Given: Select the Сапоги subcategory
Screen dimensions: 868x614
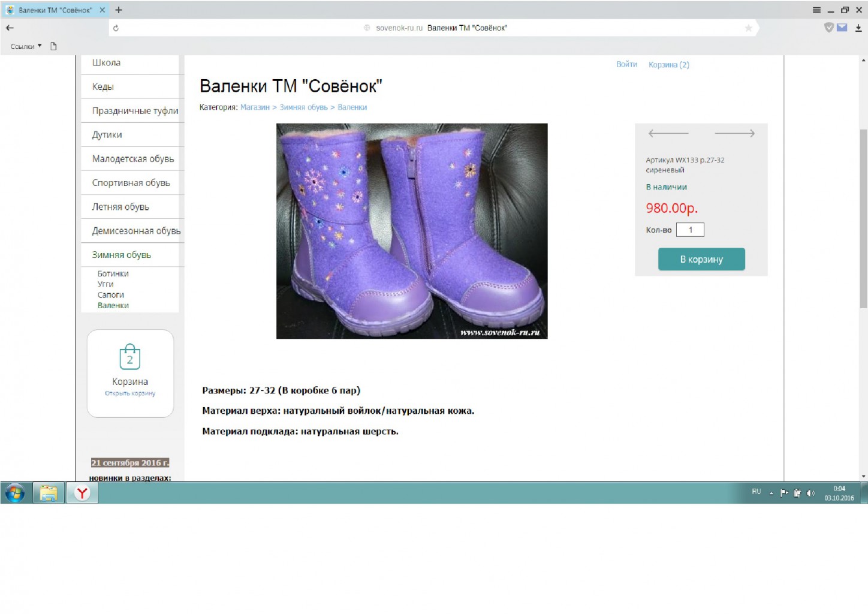Looking at the screenshot, I should pos(111,294).
